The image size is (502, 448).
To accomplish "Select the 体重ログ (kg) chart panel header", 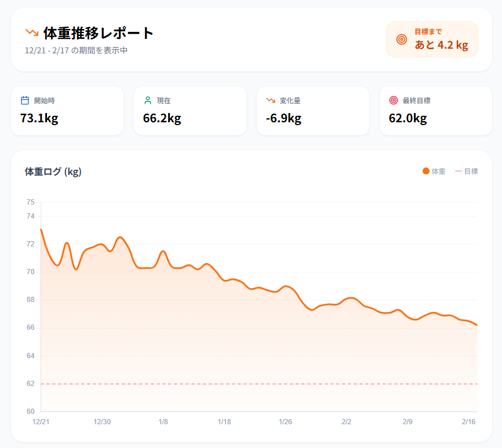I will coord(52,172).
